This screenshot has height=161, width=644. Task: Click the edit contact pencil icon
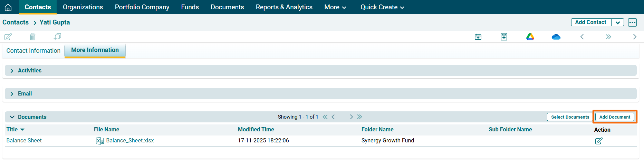pos(8,37)
